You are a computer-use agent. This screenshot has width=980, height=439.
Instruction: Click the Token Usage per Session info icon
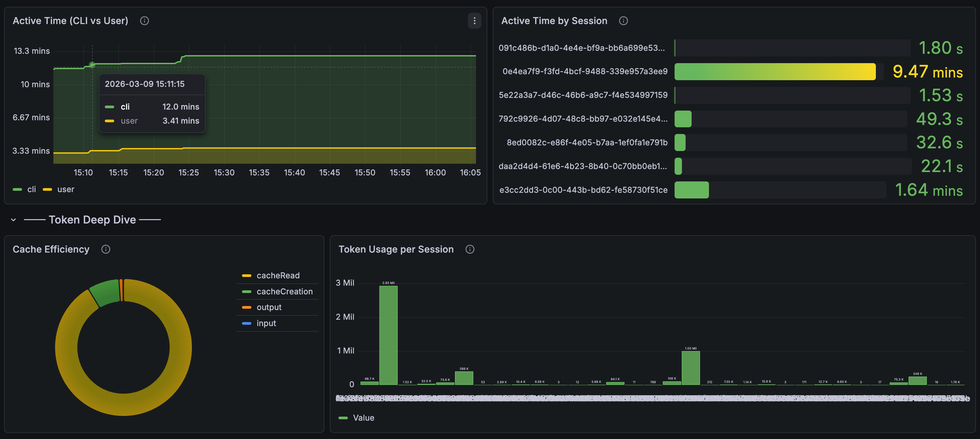coord(469,249)
